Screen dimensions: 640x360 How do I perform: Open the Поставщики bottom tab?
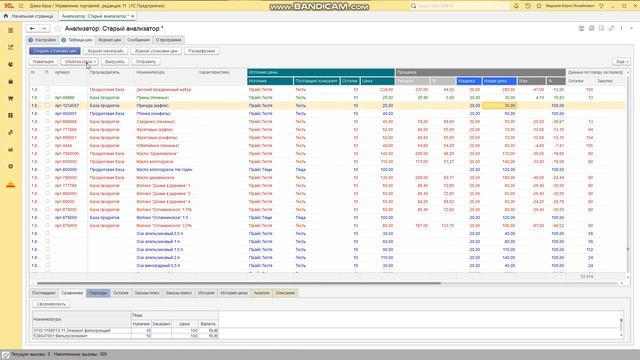(x=44, y=293)
